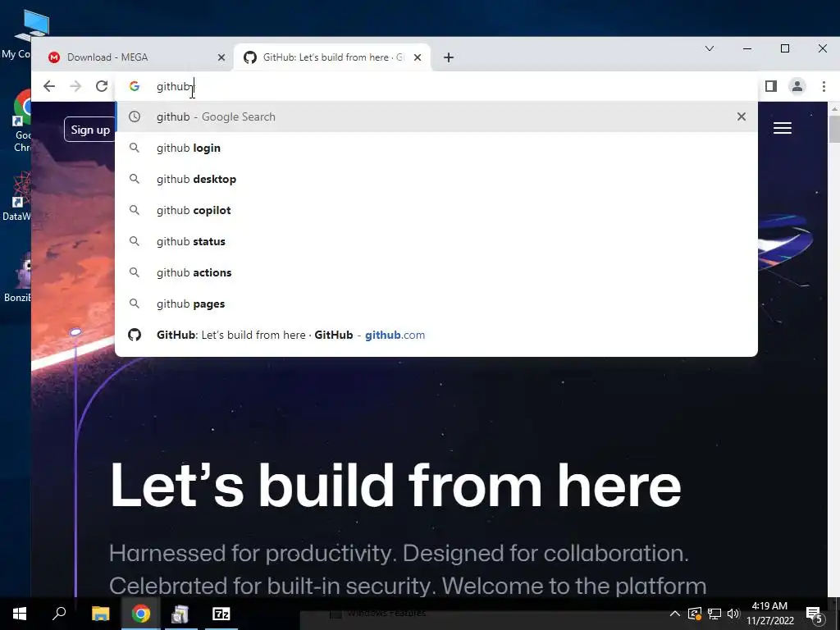Image resolution: width=840 pixels, height=630 pixels.
Task: Click the Google logo in the address bar
Action: click(135, 86)
